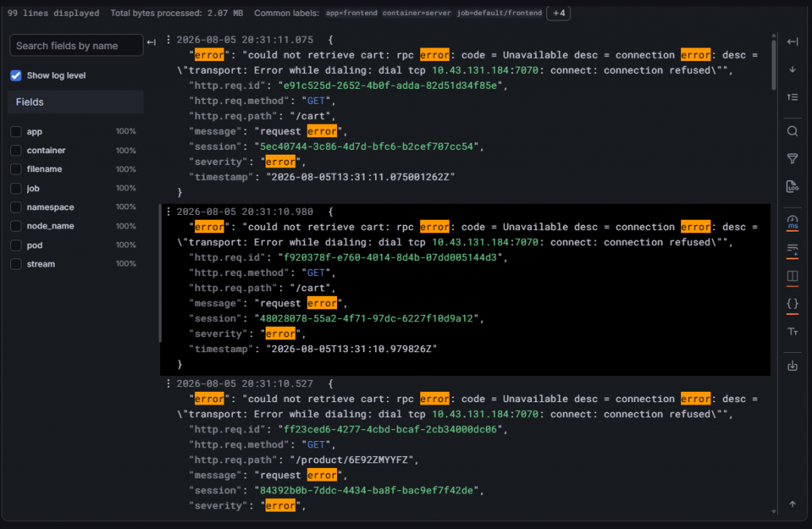Click the 99 lines displayed text
The image size is (812, 529).
click(53, 13)
